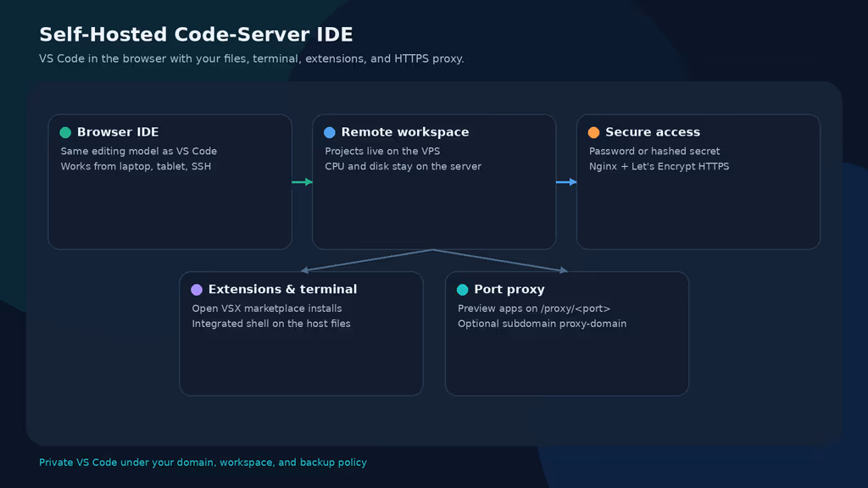Click the orange dot beside Secure access
The height and width of the screenshot is (488, 868).
pyautogui.click(x=593, y=132)
